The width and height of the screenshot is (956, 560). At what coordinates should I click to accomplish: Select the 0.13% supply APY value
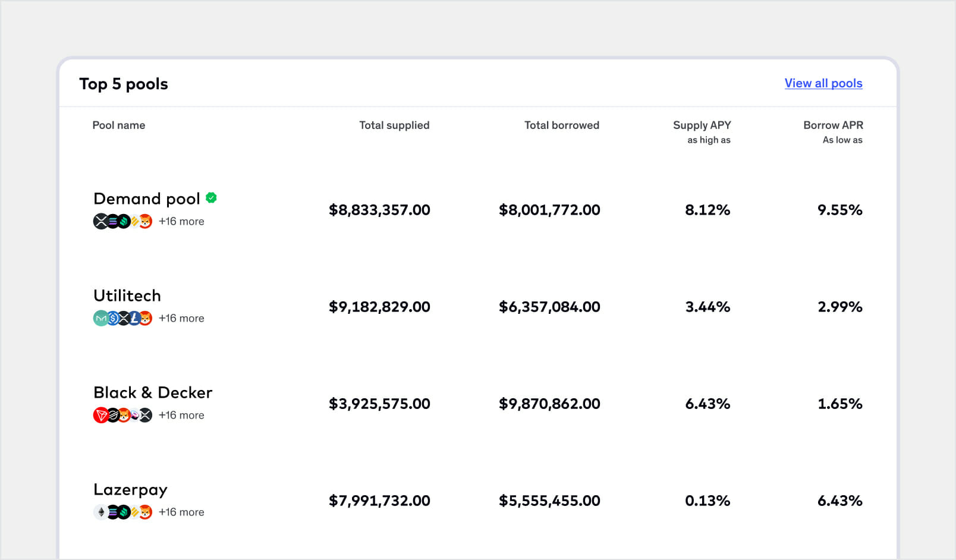pyautogui.click(x=707, y=501)
